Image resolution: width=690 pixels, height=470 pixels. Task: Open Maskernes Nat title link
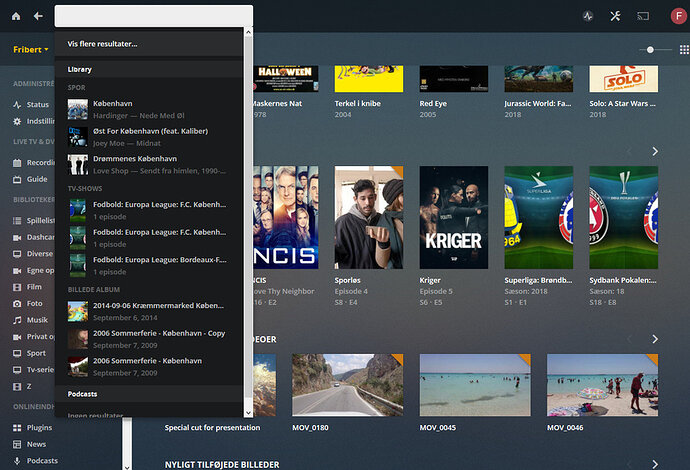(x=277, y=103)
